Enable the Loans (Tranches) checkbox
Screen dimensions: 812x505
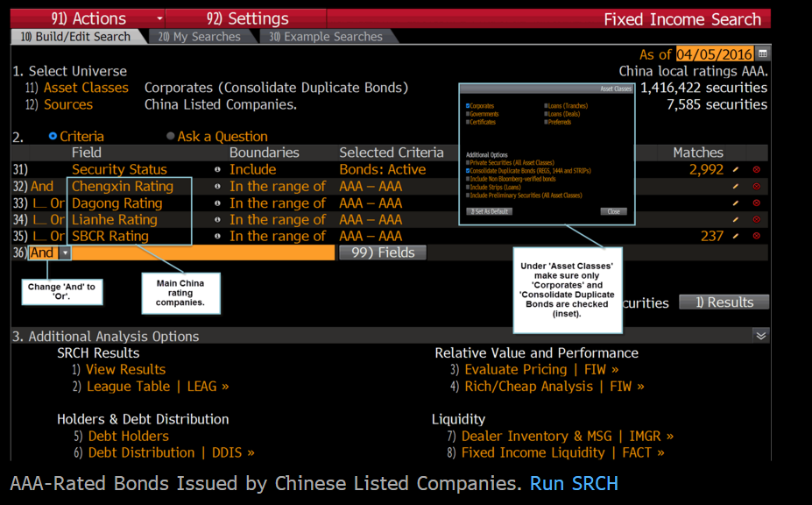click(546, 106)
